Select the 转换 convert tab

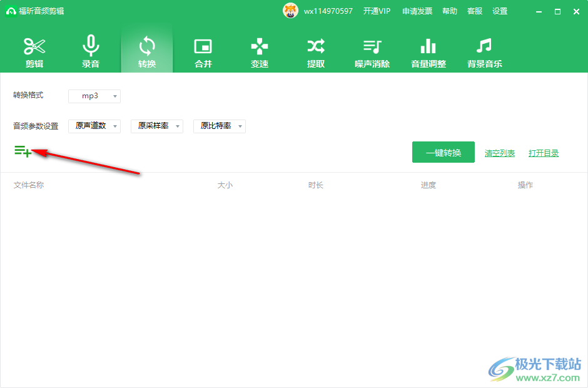[147, 52]
